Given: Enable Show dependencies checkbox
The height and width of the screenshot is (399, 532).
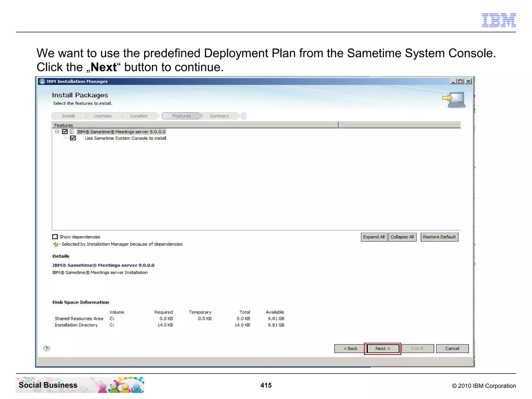Looking at the screenshot, I should 55,237.
